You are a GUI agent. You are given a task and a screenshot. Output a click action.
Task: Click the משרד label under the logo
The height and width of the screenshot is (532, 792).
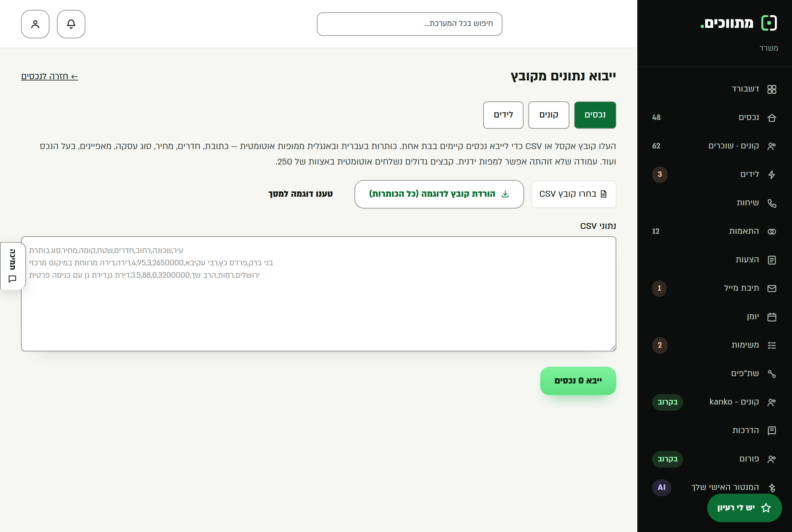[x=768, y=48]
